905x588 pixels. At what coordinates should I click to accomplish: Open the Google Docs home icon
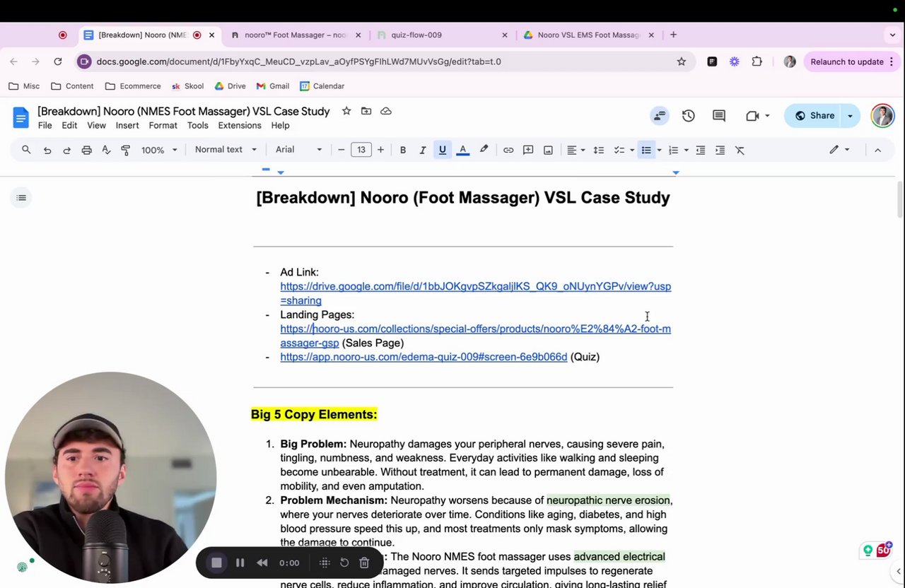pyautogui.click(x=21, y=117)
